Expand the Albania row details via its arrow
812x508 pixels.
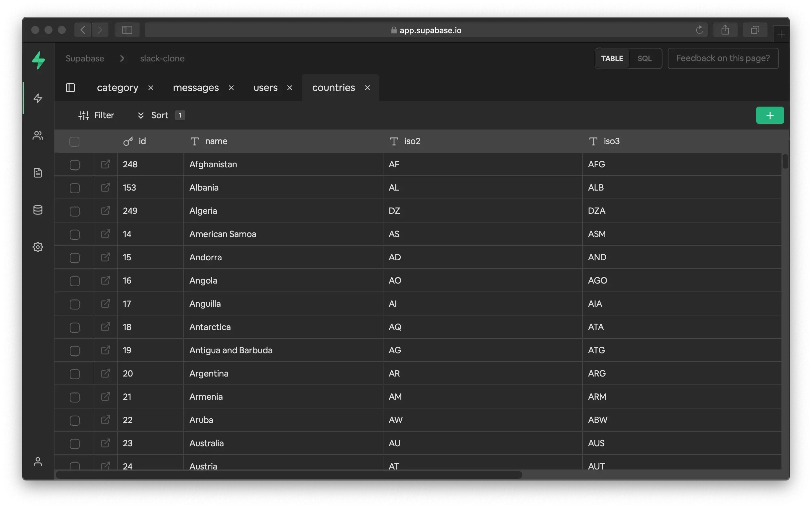tap(106, 188)
